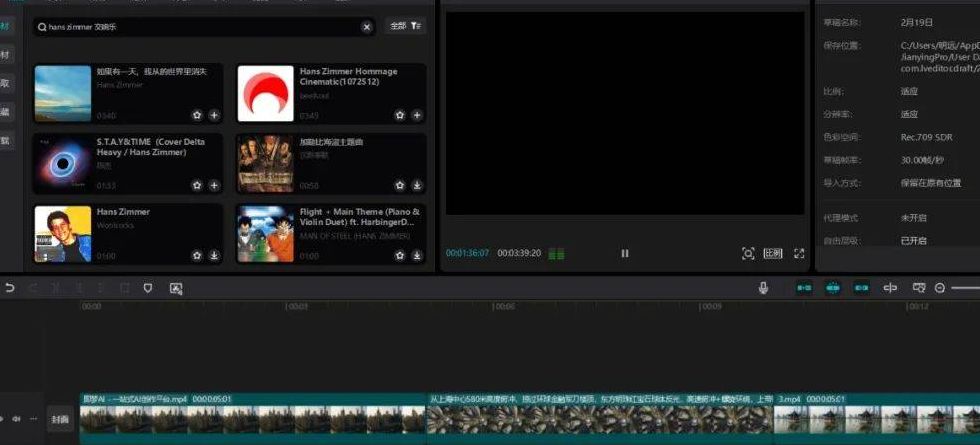980x445 pixels.
Task: Click the marker shield icon in timeline toolbar
Action: (148, 288)
